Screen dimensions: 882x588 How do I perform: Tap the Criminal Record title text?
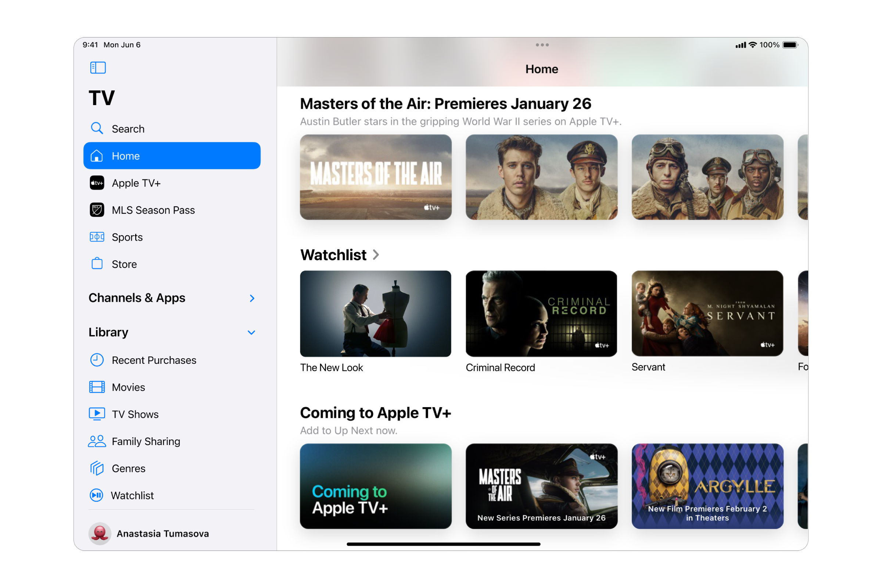coord(500,367)
